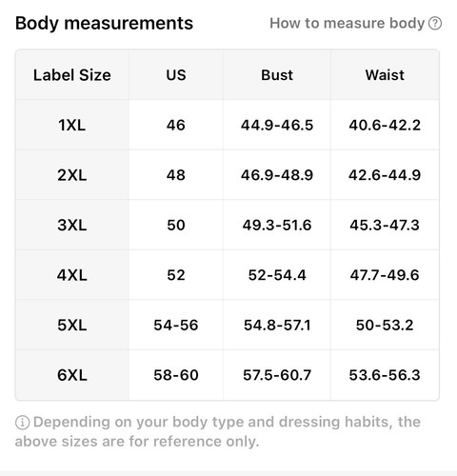
Task: Click the 54-56 US size cell
Action: pyautogui.click(x=176, y=326)
